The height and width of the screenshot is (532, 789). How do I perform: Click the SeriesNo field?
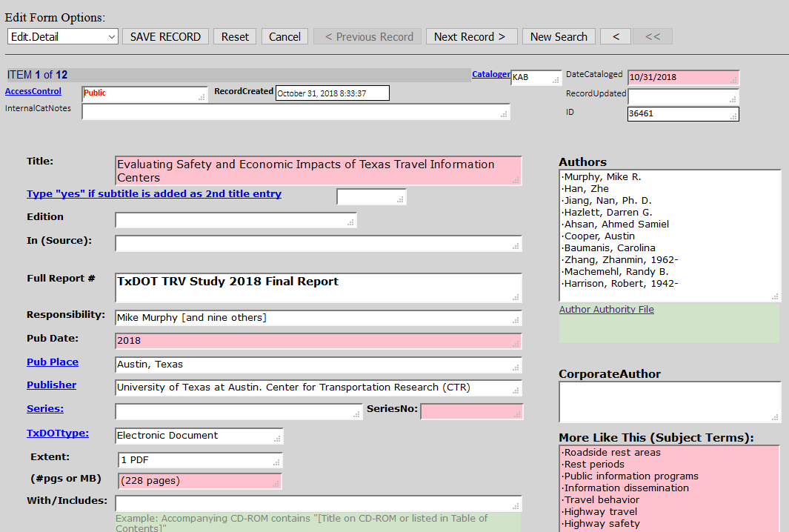[x=471, y=411]
